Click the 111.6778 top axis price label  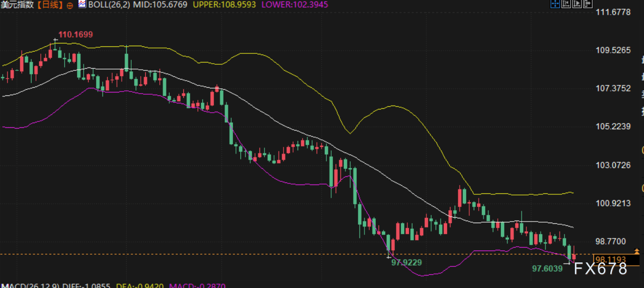point(613,13)
